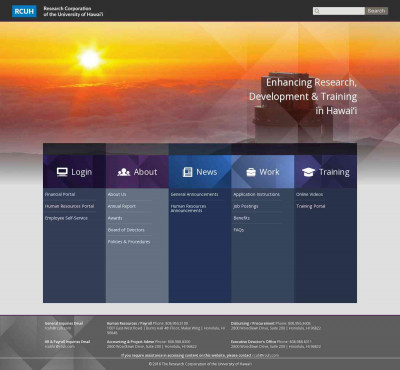Open General Announcements link
This screenshot has height=370, width=400.
click(194, 194)
